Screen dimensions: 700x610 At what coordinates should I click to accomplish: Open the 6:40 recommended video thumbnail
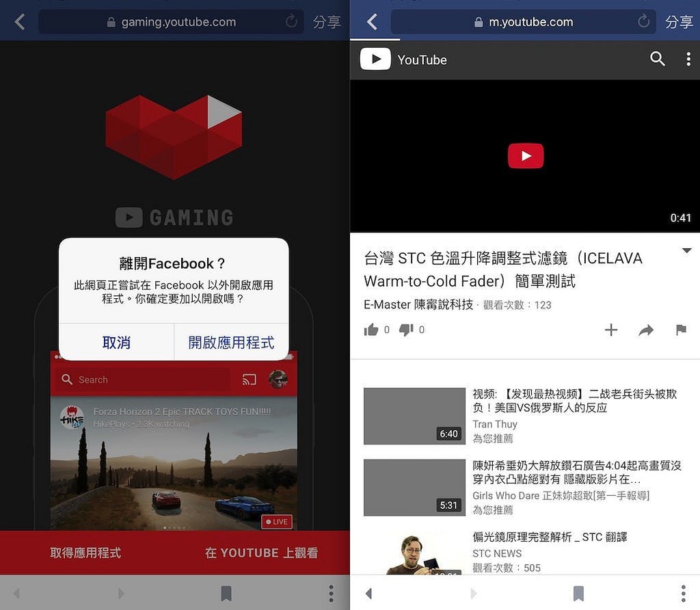[x=414, y=416]
